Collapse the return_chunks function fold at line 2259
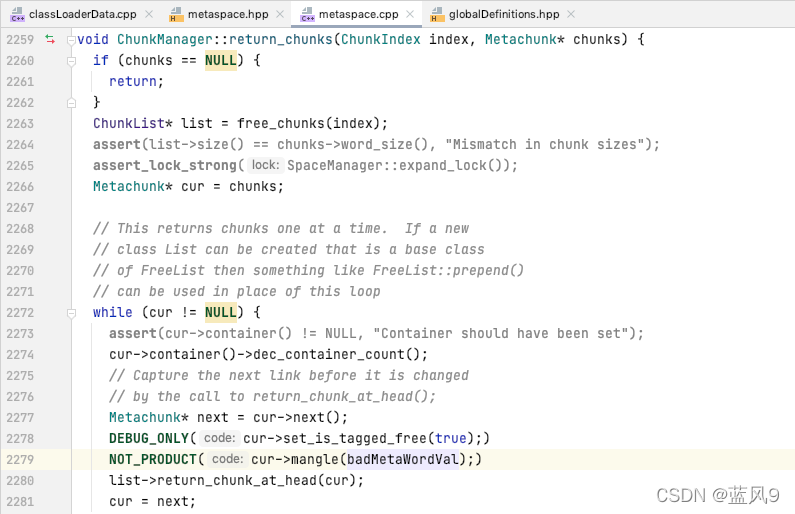795x514 pixels. (x=71, y=40)
